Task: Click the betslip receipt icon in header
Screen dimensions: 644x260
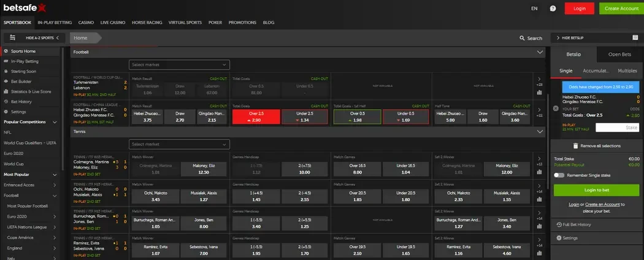Action: point(635,37)
